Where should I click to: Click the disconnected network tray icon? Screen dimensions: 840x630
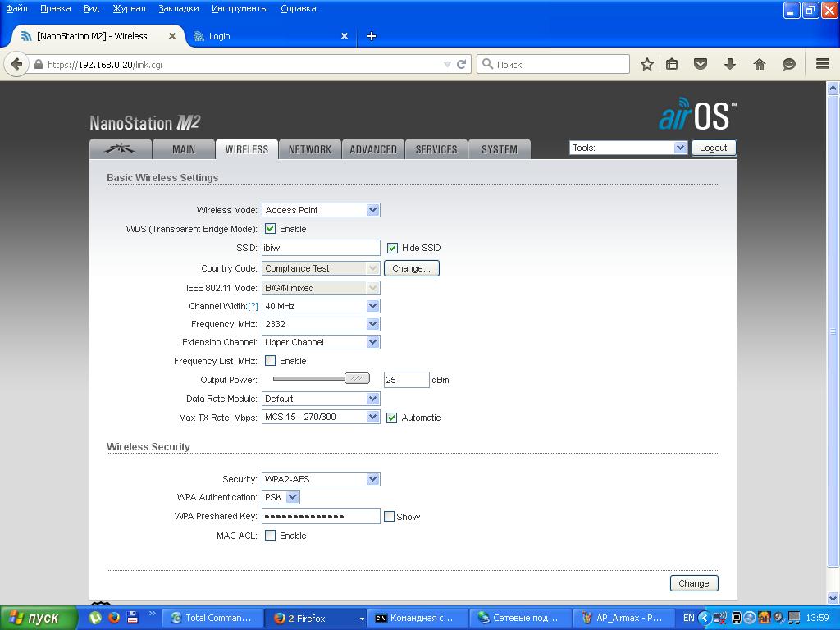tap(720, 619)
